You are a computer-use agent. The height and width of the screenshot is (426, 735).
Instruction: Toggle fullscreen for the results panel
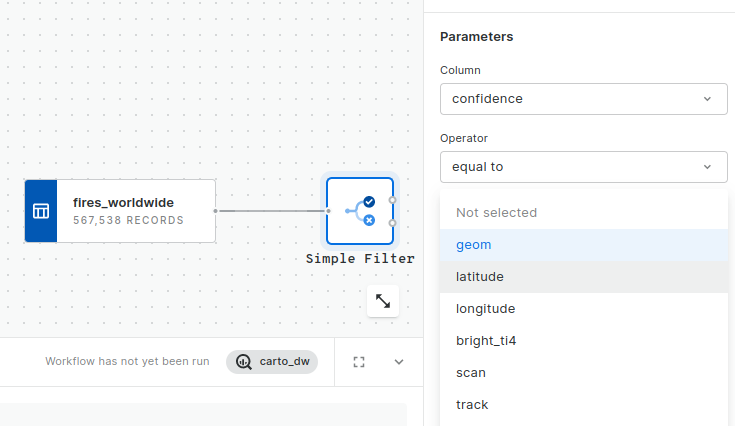[359, 362]
